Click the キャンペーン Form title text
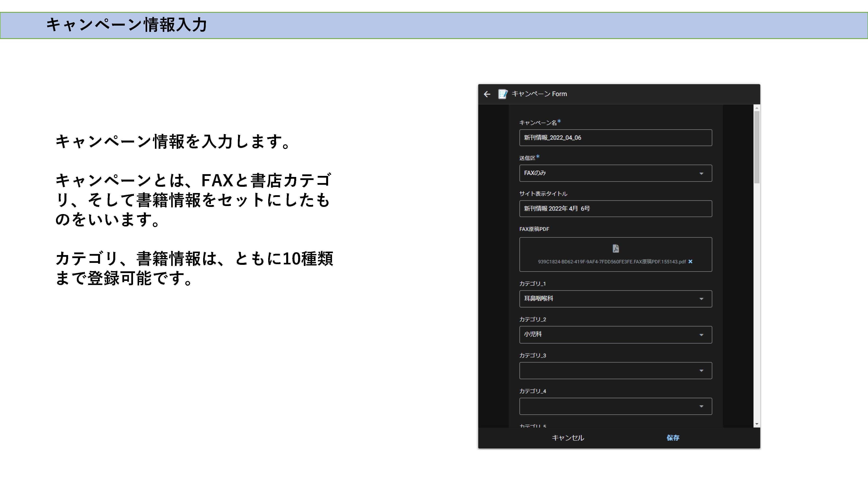The image size is (868, 488). (x=539, y=94)
